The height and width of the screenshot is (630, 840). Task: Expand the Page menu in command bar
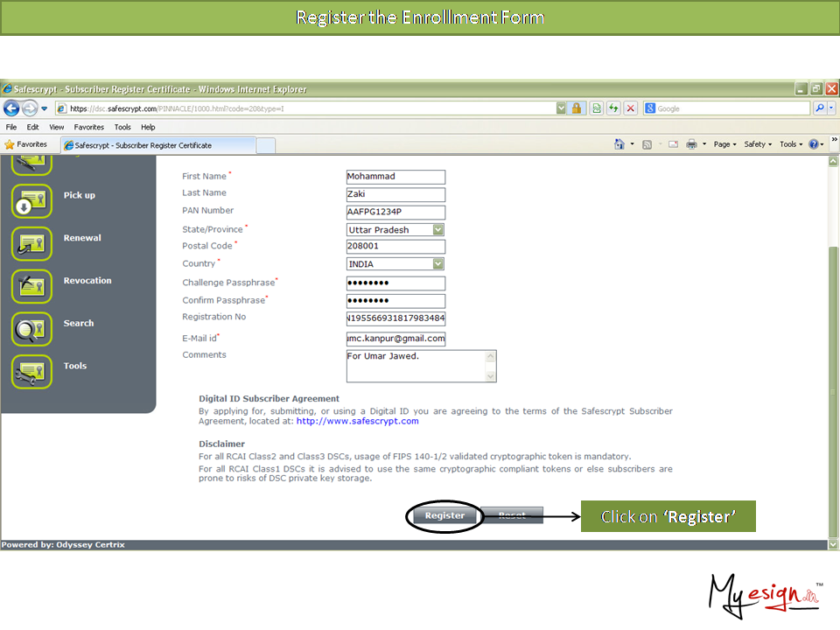pos(725,144)
